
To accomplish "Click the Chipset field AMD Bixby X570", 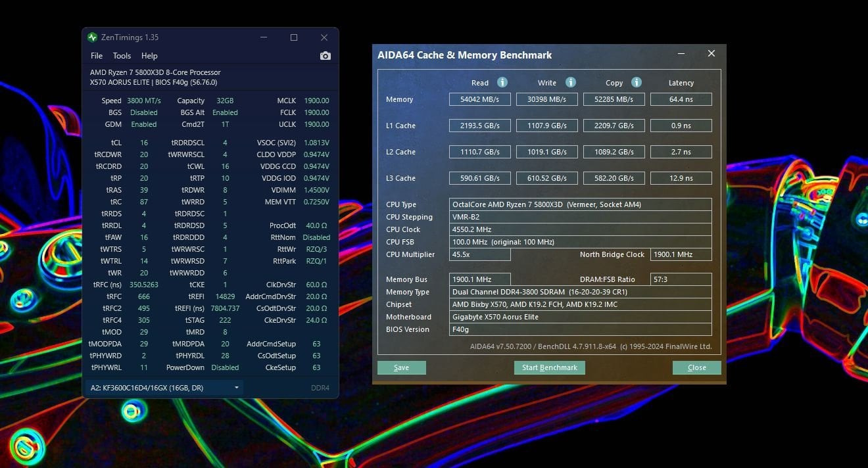I will (581, 304).
